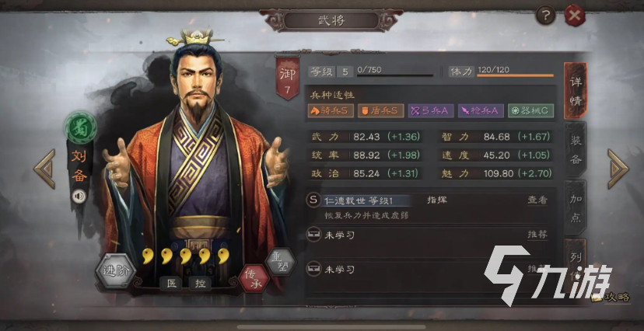The height and width of the screenshot is (331, 644).
Task: Tap the red 御 7 banner badge
Action: (x=288, y=78)
